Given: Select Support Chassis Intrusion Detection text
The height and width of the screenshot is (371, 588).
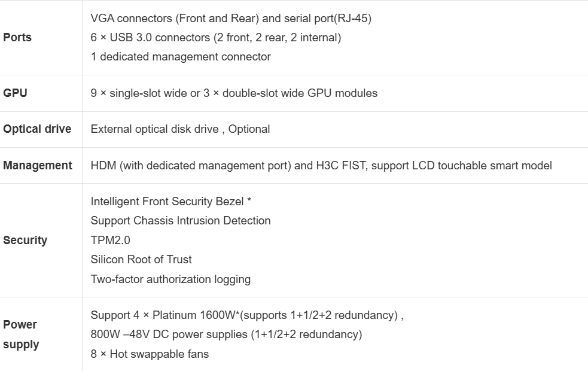Looking at the screenshot, I should click(x=181, y=220).
